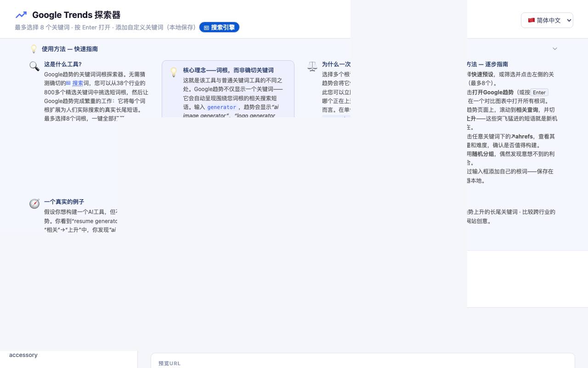Open the 简体中文 language dropdown
This screenshot has height=368, width=588.
click(547, 20)
